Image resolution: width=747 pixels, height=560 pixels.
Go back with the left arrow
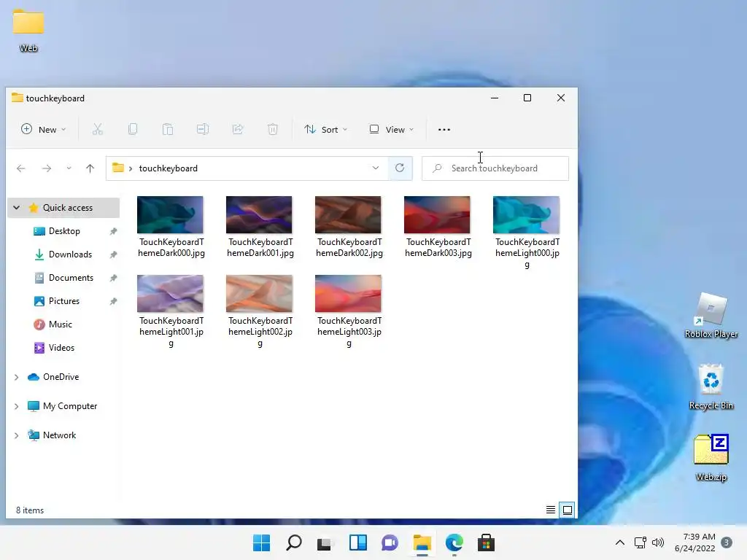[21, 168]
